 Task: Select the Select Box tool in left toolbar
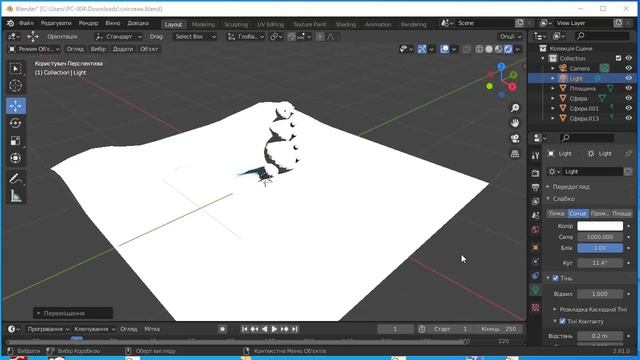coord(16,69)
